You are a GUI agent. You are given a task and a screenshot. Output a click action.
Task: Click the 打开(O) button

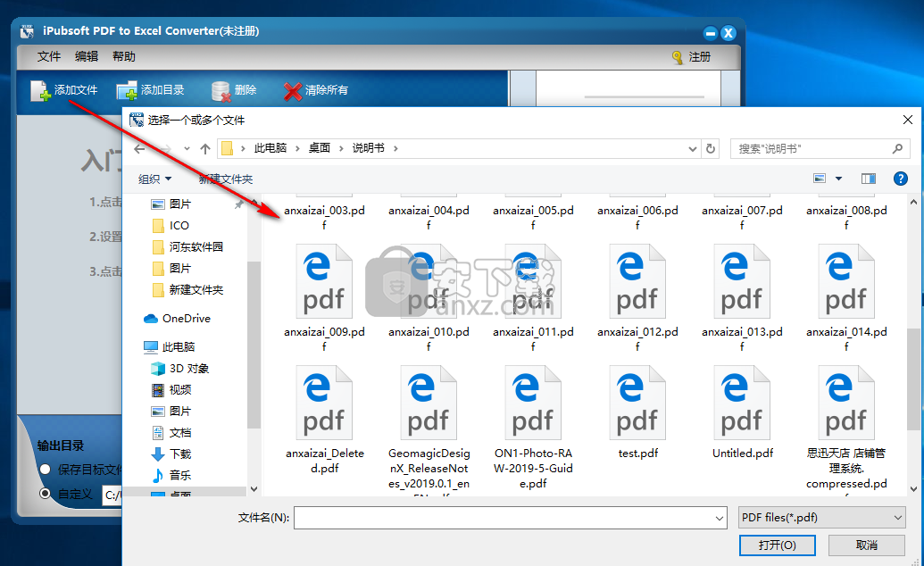[x=778, y=545]
